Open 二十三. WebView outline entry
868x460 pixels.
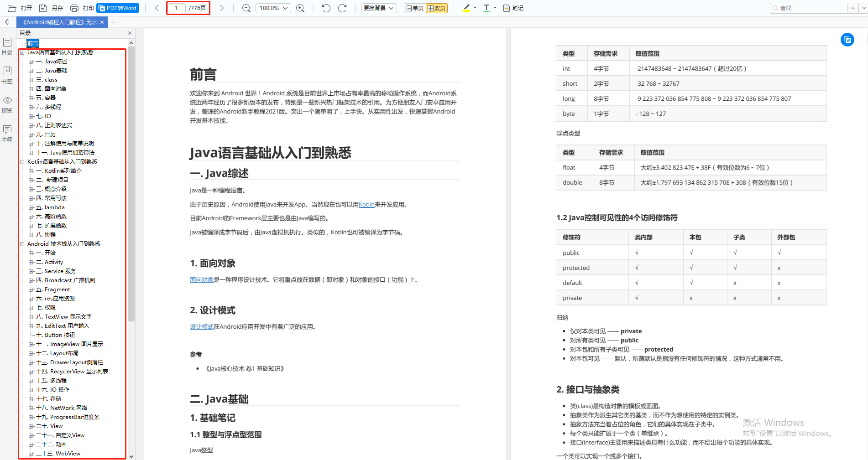pos(58,454)
